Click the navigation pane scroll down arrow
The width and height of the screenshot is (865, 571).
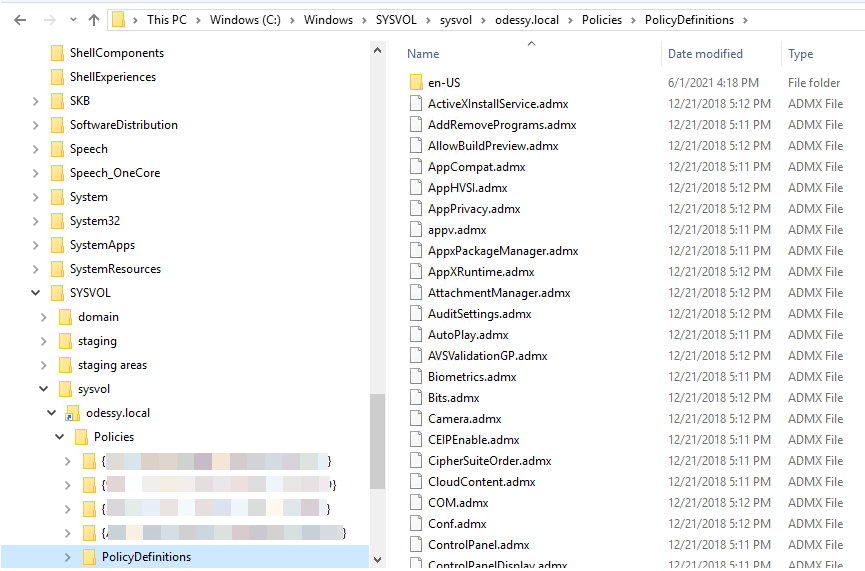(377, 560)
